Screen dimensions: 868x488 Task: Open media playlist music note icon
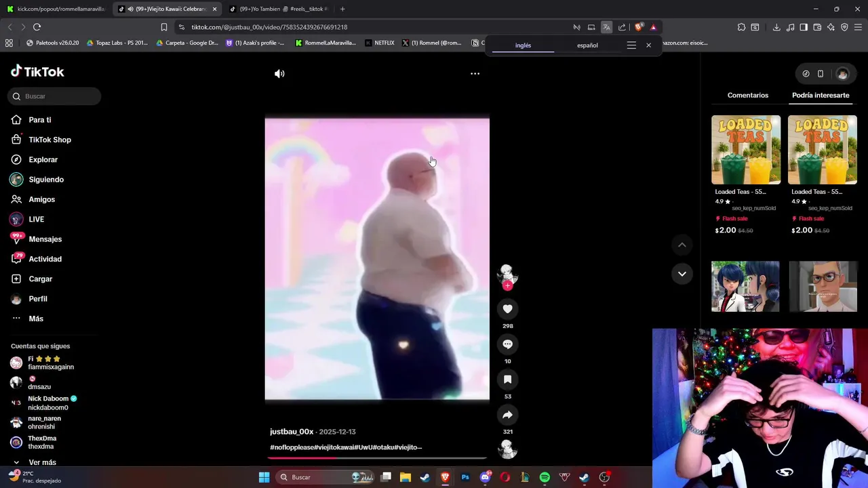click(x=790, y=27)
